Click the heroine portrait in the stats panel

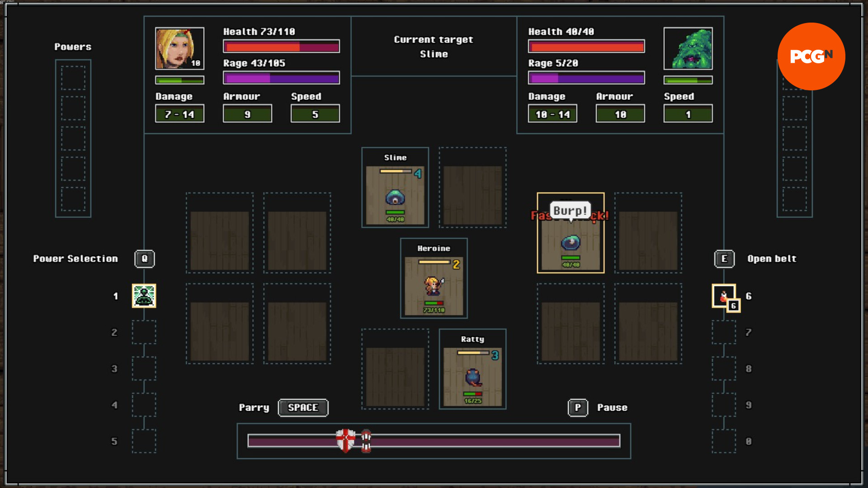point(179,48)
